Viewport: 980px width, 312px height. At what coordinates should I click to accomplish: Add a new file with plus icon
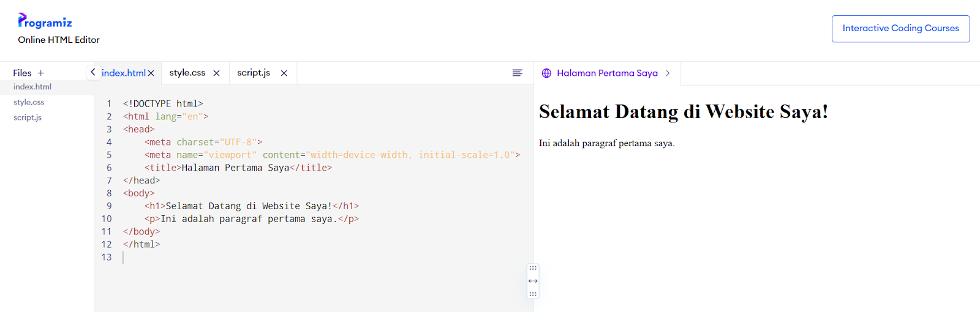41,73
